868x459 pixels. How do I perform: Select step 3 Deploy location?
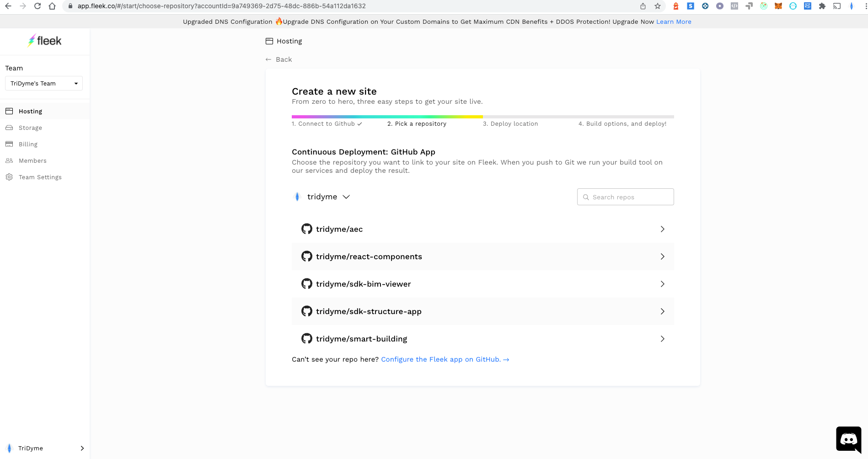[510, 124]
